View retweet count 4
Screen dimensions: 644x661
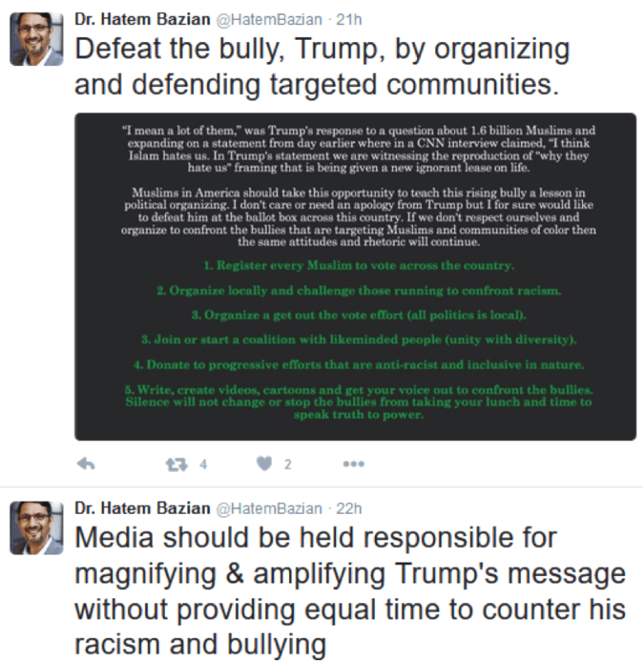click(203, 464)
